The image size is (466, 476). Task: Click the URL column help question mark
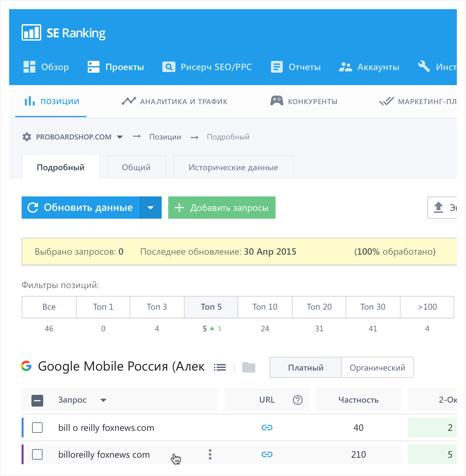297,400
